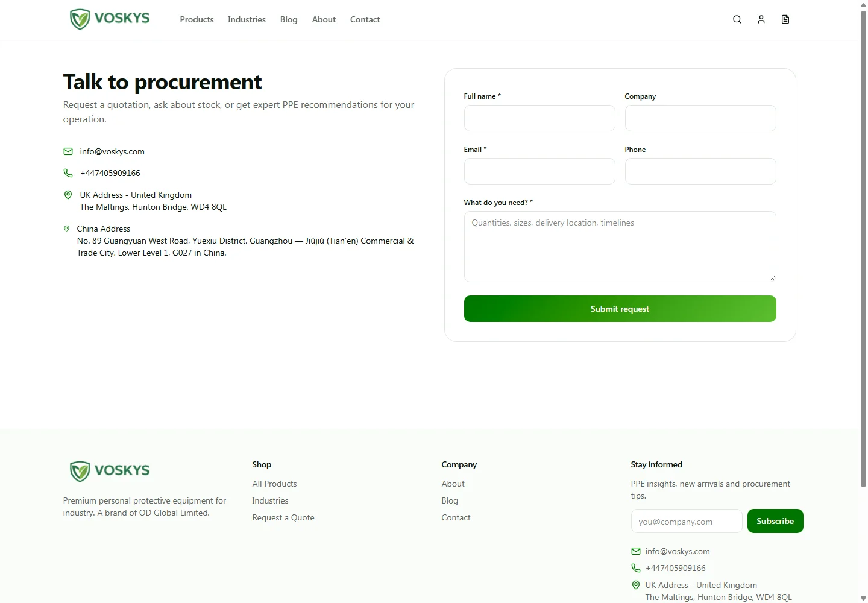Click the footer envelope icon

(x=636, y=551)
